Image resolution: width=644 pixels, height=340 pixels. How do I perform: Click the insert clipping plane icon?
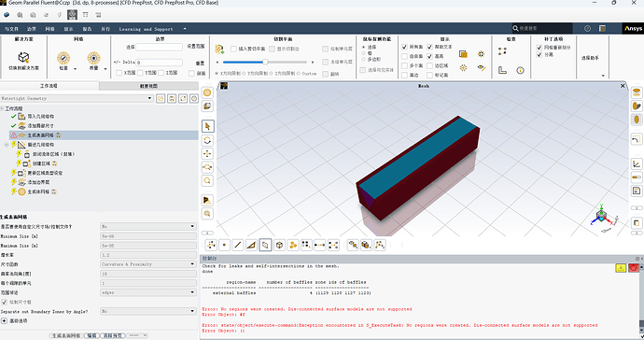click(x=219, y=49)
